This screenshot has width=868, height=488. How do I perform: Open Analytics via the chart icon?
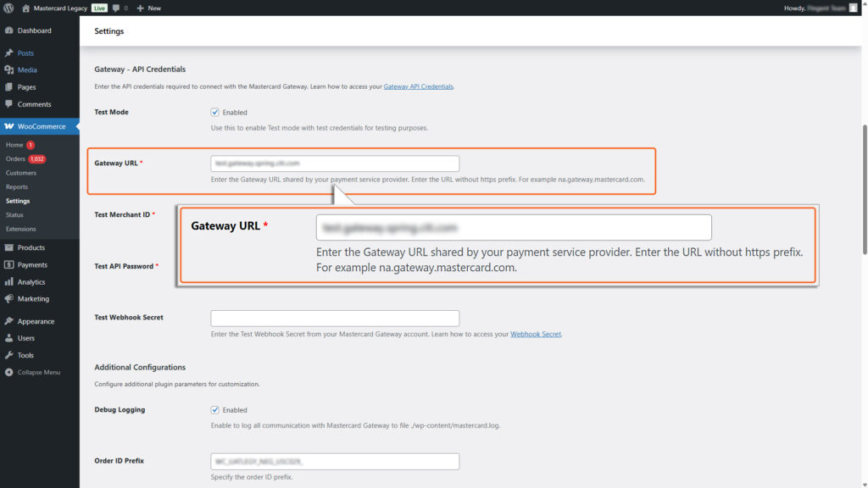click(x=11, y=280)
